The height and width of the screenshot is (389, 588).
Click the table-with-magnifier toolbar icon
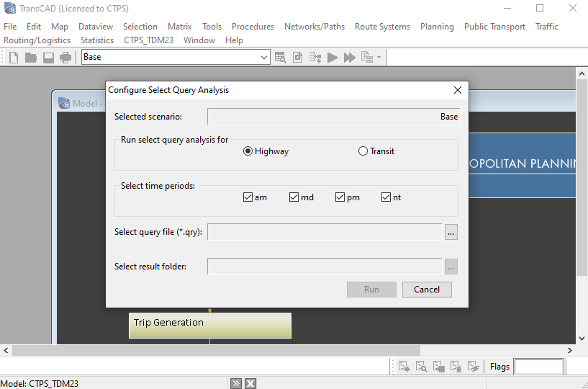pyautogui.click(x=280, y=58)
